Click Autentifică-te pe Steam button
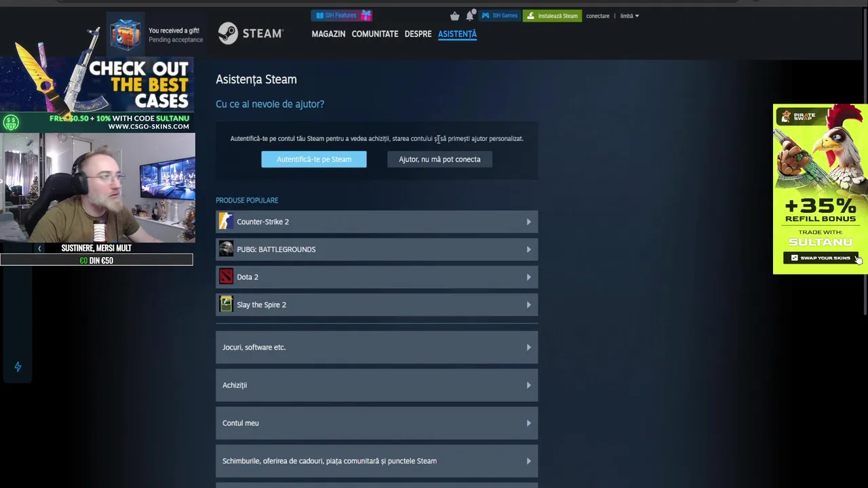 [x=314, y=159]
